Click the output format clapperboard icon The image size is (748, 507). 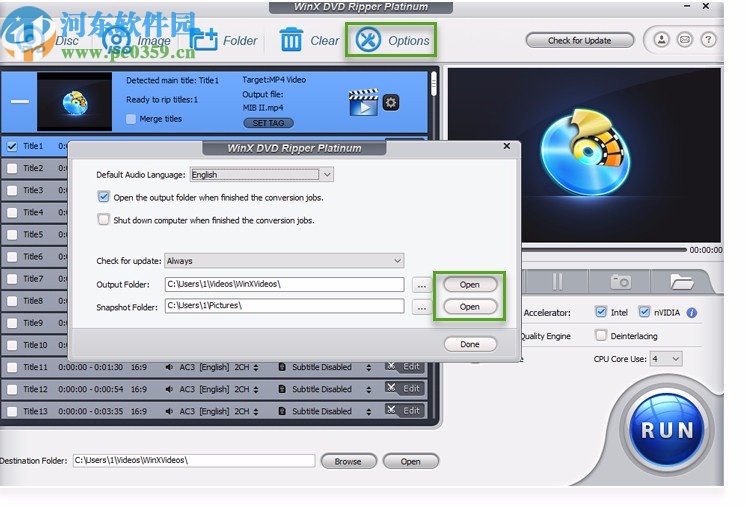tap(364, 102)
